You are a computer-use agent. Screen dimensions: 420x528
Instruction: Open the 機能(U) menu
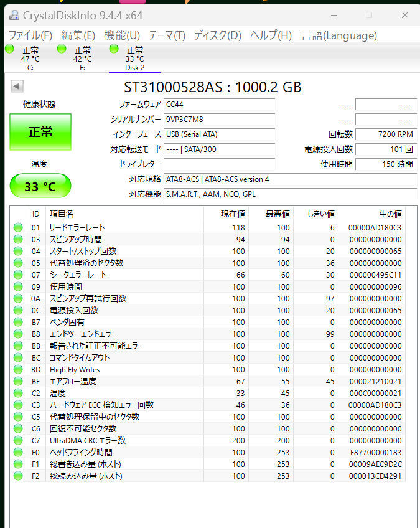click(122, 35)
